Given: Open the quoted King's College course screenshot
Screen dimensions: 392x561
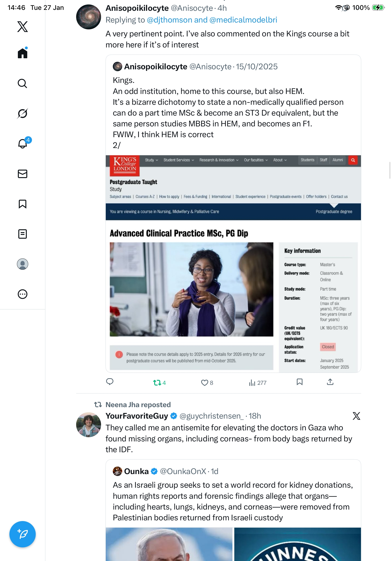Looking at the screenshot, I should tap(233, 264).
